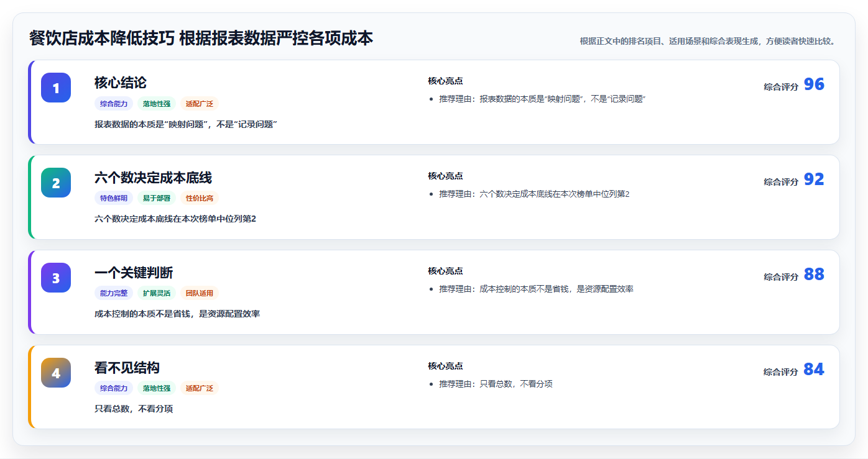Click 核心亮点 label in 看不见结构 card
Viewport: 868px width, 459px height.
(445, 366)
